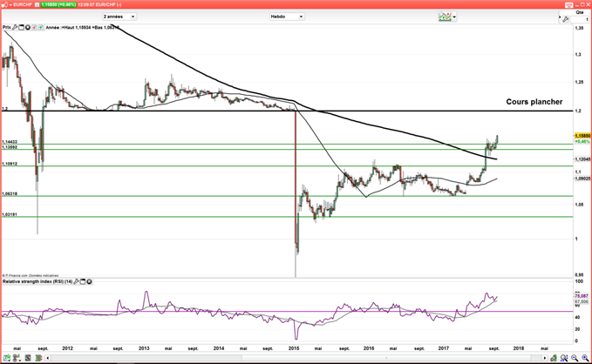Expand the Qté side panel arrow
This screenshot has width=592, height=364.
(560, 17)
